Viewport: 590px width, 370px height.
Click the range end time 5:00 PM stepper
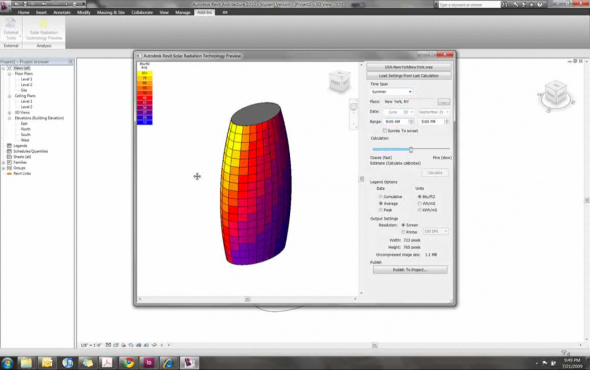(447, 122)
